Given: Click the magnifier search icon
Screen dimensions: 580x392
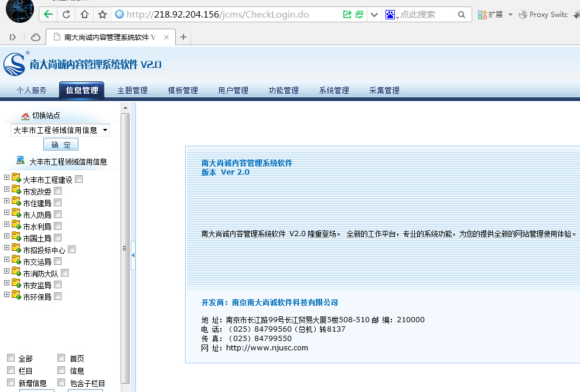Looking at the screenshot, I should coord(461,15).
